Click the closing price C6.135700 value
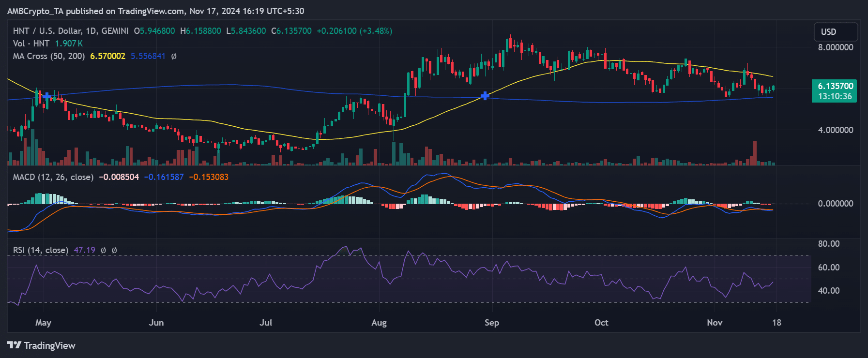This screenshot has width=868, height=358. tap(291, 31)
